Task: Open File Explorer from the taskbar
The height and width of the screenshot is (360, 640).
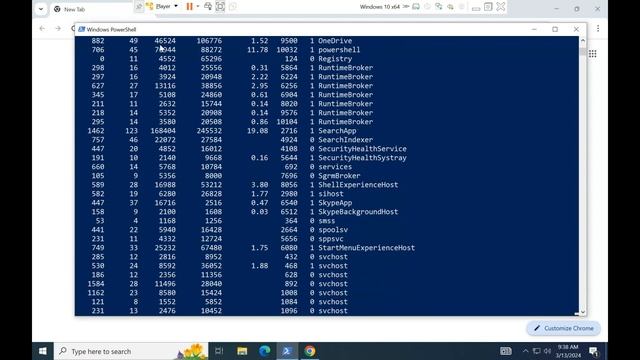Action: tap(242, 351)
